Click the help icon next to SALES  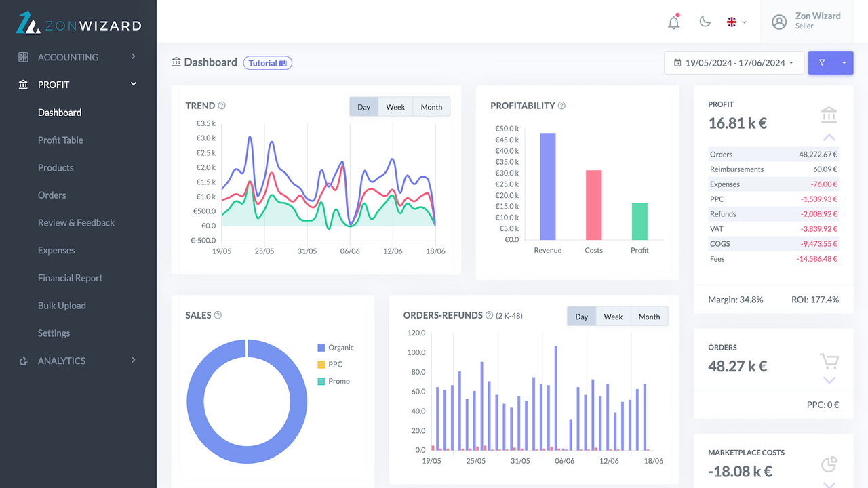click(218, 315)
